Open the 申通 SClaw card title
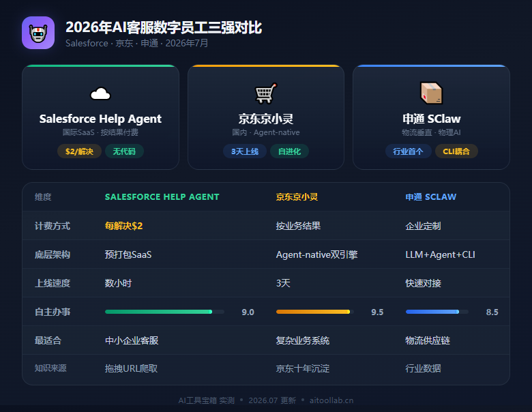The image size is (532, 412). click(x=431, y=119)
